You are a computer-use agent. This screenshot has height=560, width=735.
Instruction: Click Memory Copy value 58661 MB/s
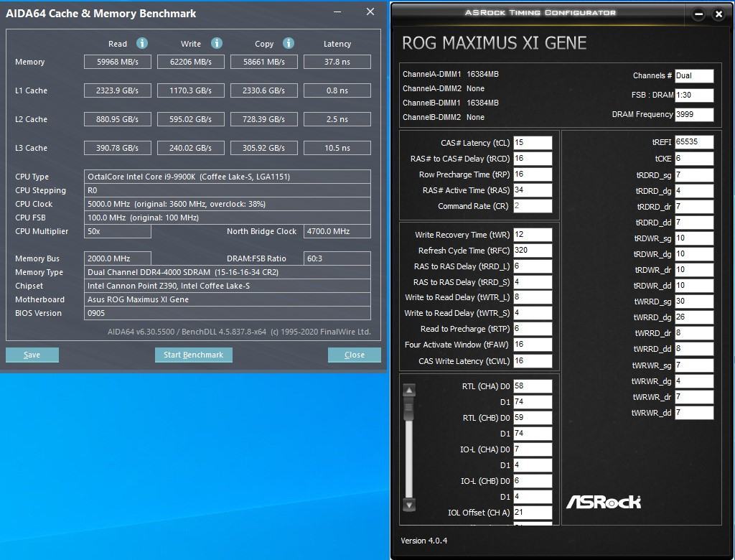coord(264,62)
